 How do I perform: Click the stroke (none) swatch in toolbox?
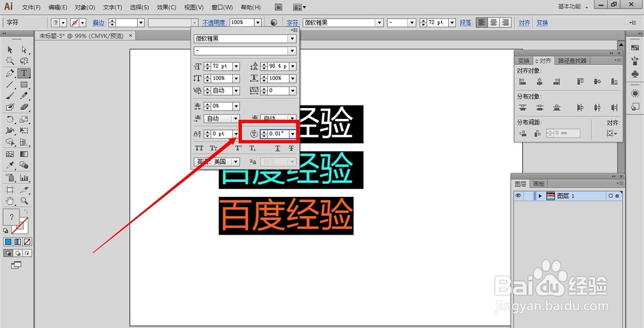20,226
